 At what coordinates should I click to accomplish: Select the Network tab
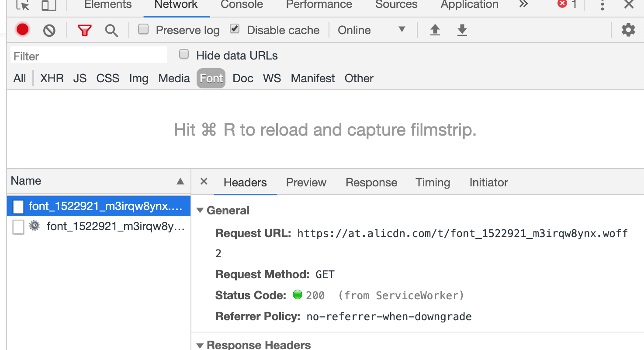coord(176,5)
